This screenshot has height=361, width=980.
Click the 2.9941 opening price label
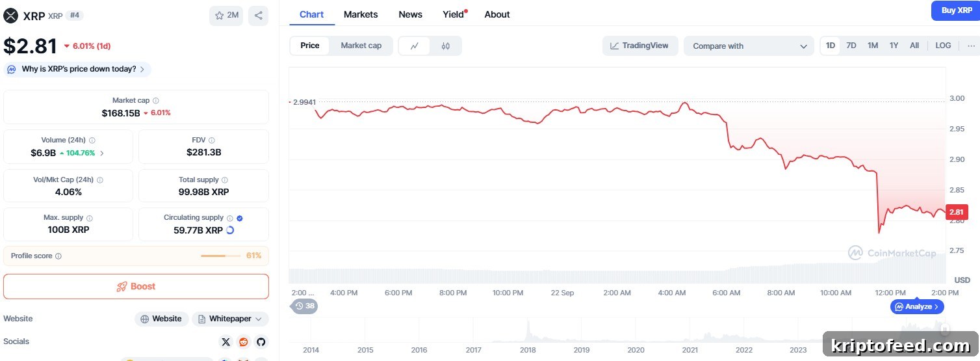(304, 102)
